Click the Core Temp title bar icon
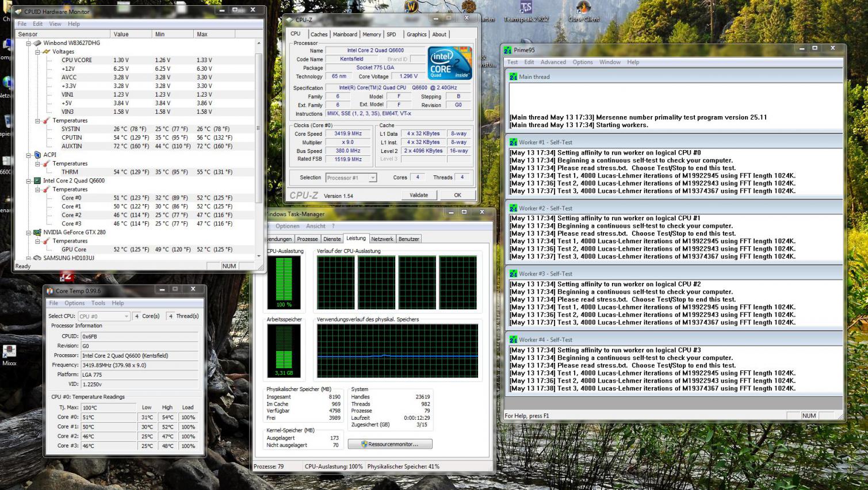Screen dimensions: 868x490 coord(50,291)
